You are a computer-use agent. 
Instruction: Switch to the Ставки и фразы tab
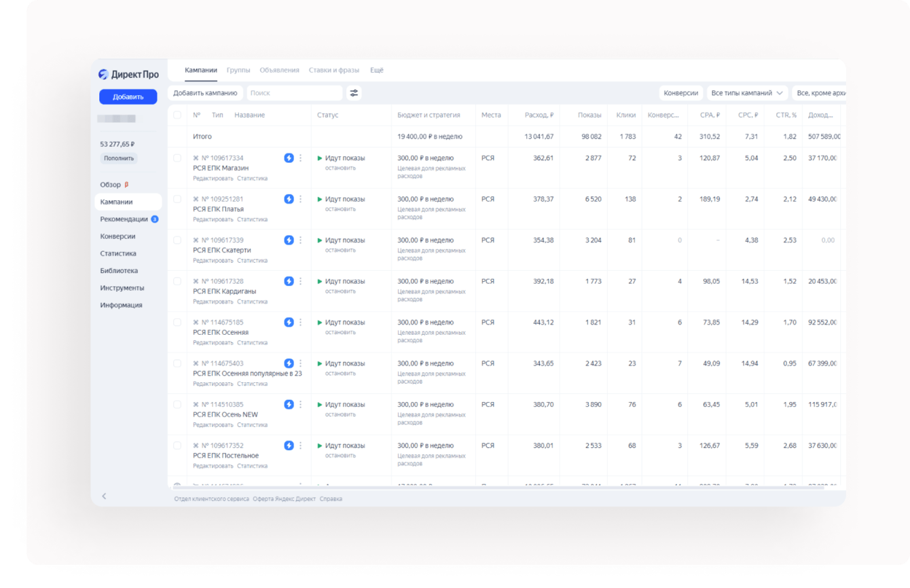pos(334,70)
